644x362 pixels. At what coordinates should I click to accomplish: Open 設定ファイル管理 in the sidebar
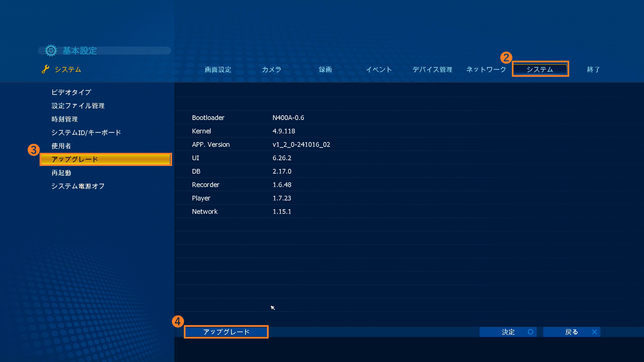click(78, 106)
